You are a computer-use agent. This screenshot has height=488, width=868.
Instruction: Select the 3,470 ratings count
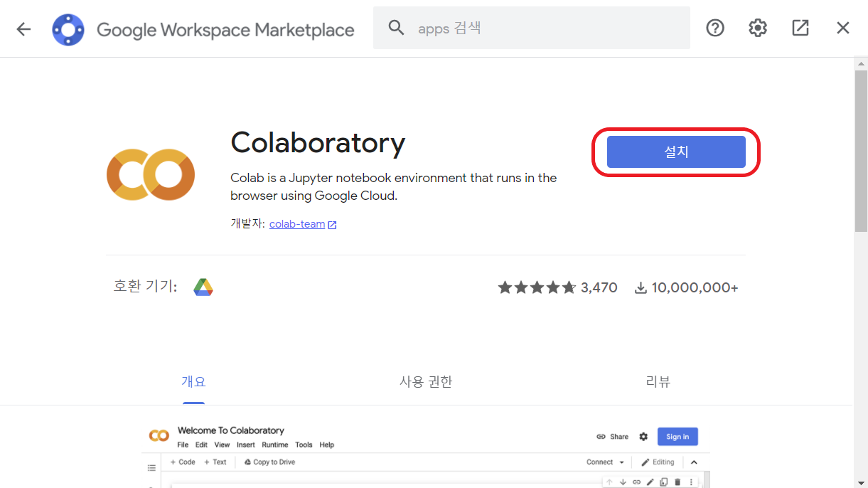(x=599, y=287)
